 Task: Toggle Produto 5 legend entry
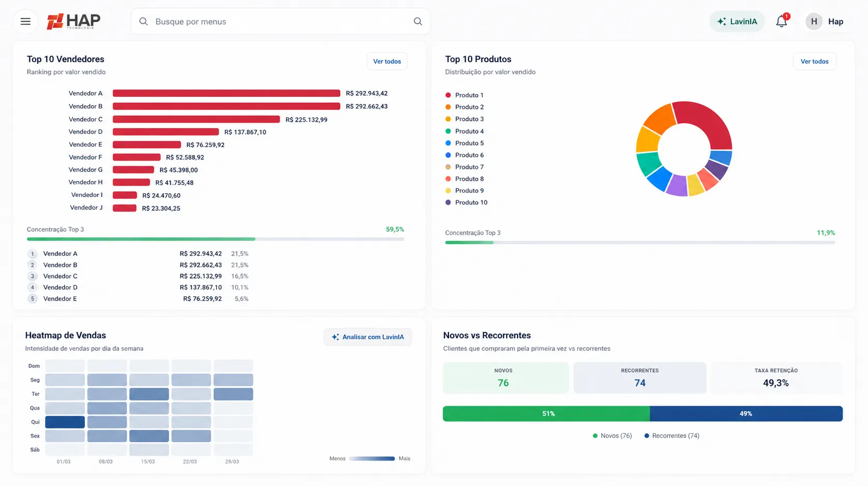point(465,143)
